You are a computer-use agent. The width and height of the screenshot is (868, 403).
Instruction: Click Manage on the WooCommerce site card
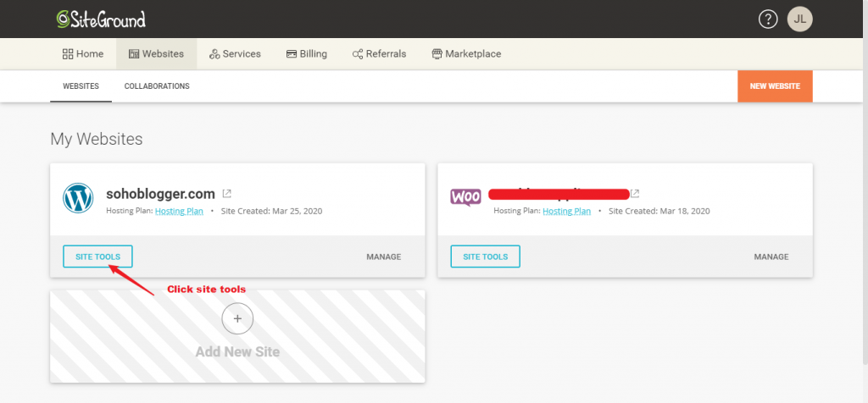click(x=771, y=257)
